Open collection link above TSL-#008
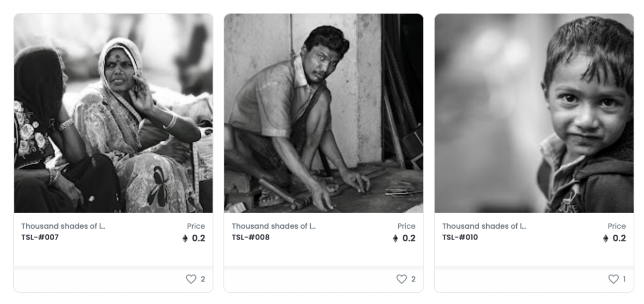Image resolution: width=644 pixels, height=304 pixels. (274, 226)
